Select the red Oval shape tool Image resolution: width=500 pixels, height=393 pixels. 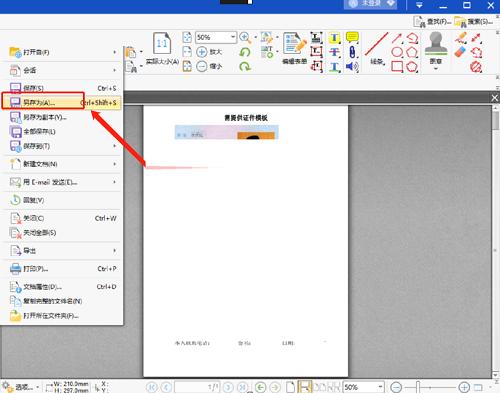(x=397, y=52)
